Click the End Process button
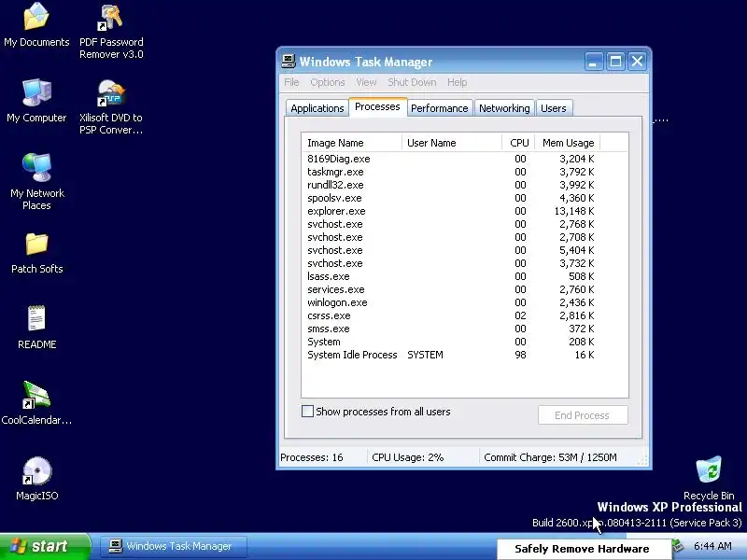Screen dimensions: 747x560 click(x=582, y=415)
